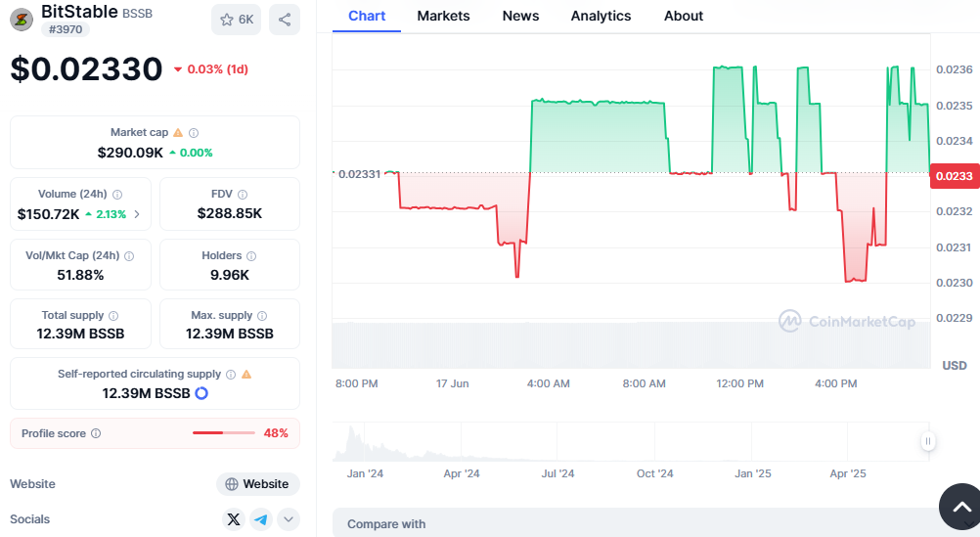980x537 pixels.
Task: Click the $288.85K FDV value
Action: (230, 214)
